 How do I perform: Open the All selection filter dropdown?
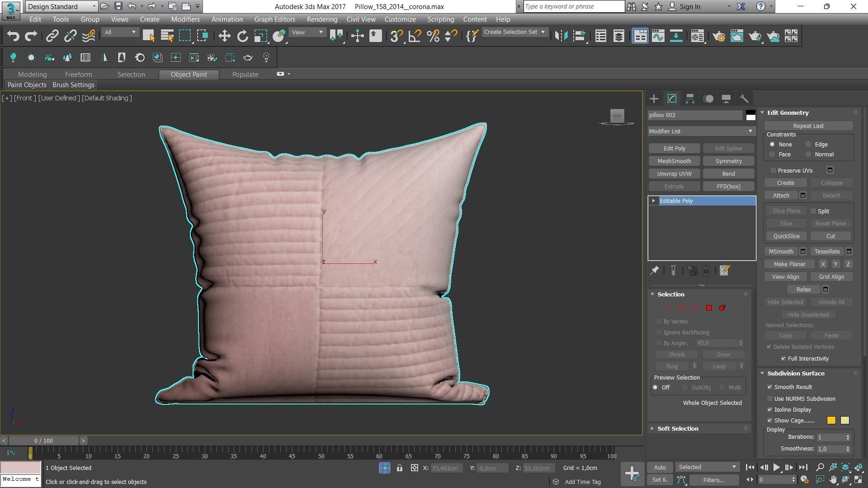click(120, 33)
